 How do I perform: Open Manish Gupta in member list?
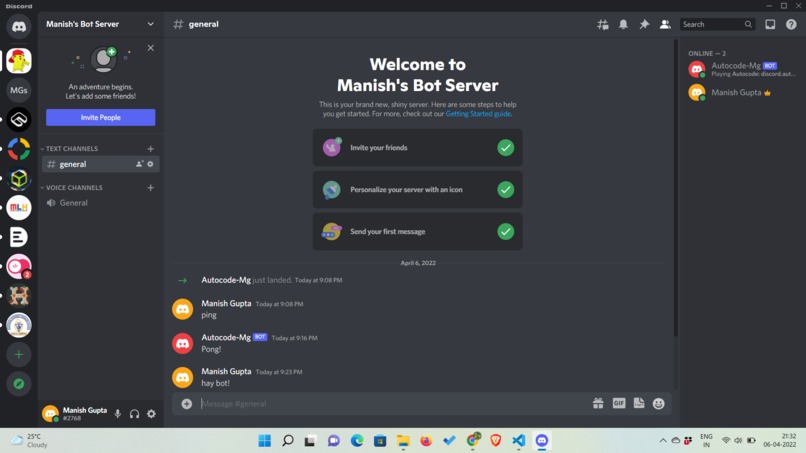coord(743,93)
